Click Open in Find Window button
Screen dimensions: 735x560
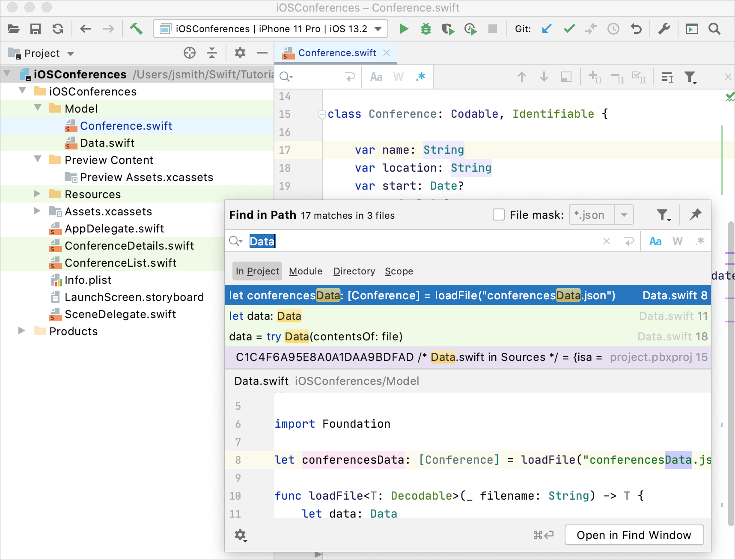click(x=634, y=535)
